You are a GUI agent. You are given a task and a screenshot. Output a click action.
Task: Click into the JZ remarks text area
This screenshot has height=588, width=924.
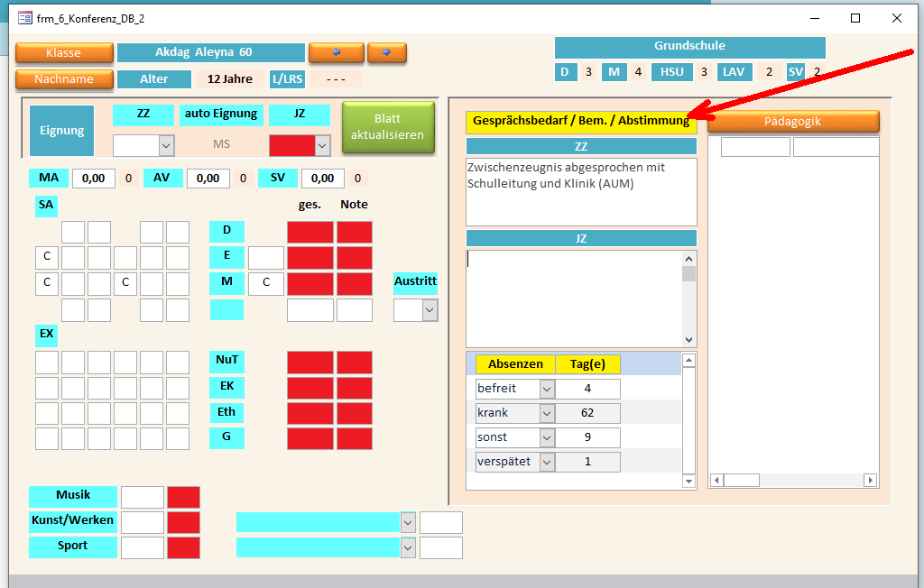[x=574, y=298]
